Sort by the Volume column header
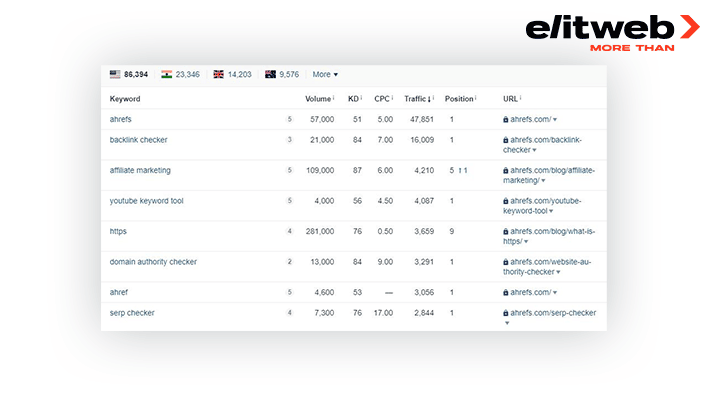 pyautogui.click(x=318, y=99)
